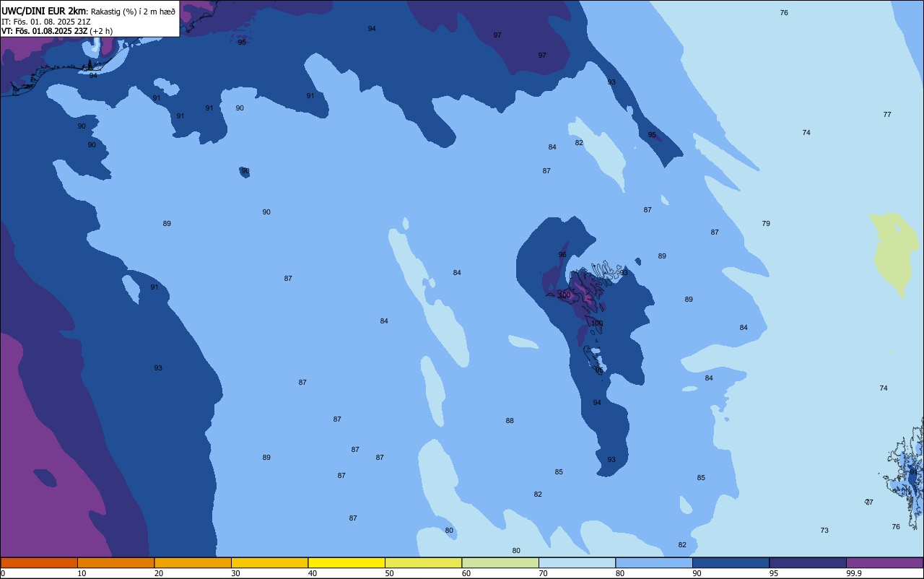924x579 pixels.
Task: Click the "UWC/DINI EUR 2km" title text
Action: [43, 11]
